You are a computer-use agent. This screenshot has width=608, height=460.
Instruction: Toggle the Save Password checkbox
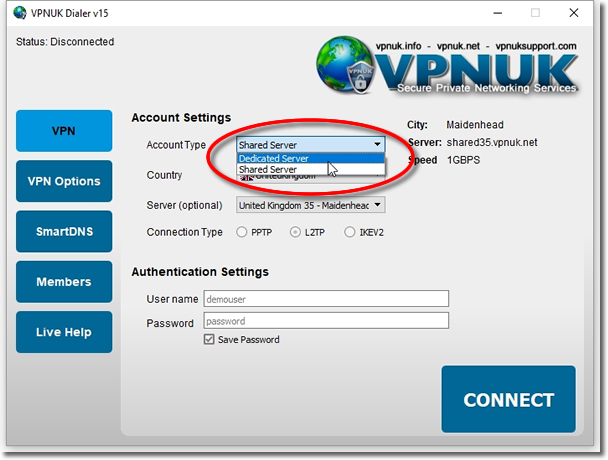[209, 339]
